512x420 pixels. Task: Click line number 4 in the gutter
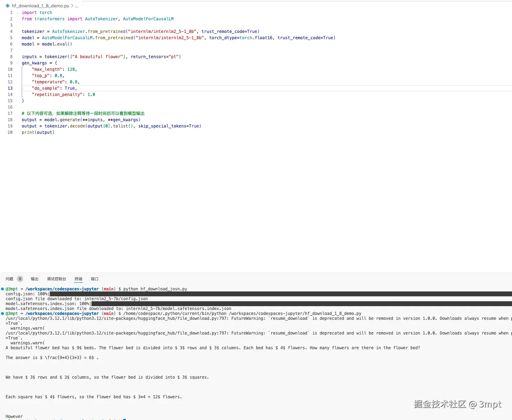pyautogui.click(x=11, y=32)
